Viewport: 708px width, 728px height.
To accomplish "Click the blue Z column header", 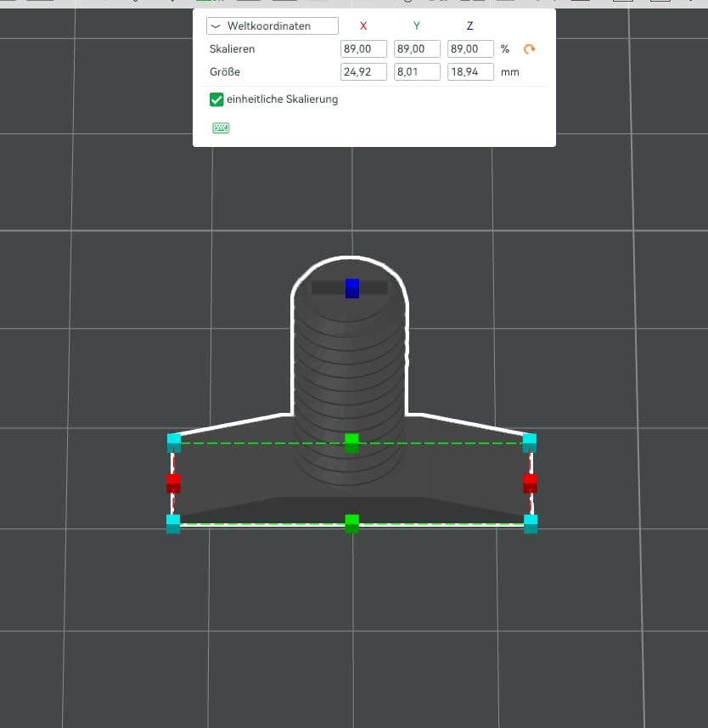I will [x=470, y=26].
